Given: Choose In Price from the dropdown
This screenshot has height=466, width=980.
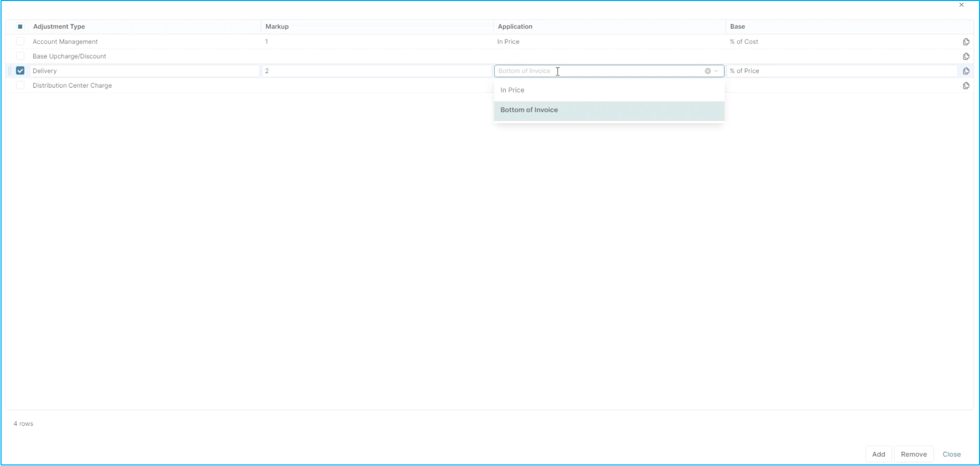Looking at the screenshot, I should pos(609,90).
